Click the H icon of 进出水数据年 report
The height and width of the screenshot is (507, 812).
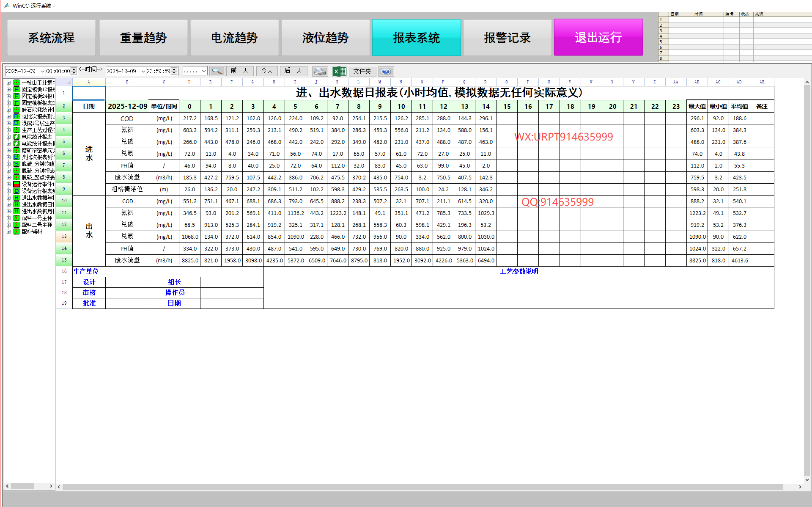click(x=16, y=198)
